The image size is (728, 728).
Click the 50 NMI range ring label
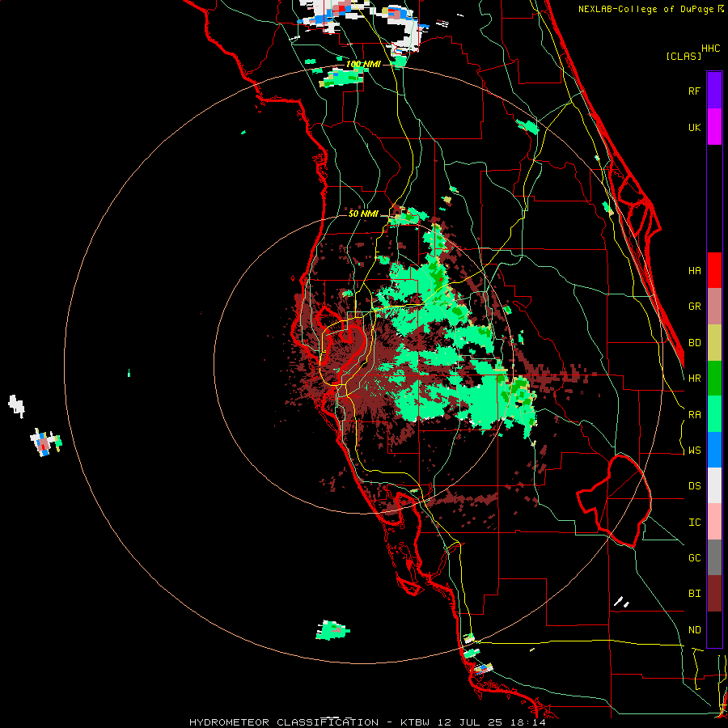click(363, 214)
